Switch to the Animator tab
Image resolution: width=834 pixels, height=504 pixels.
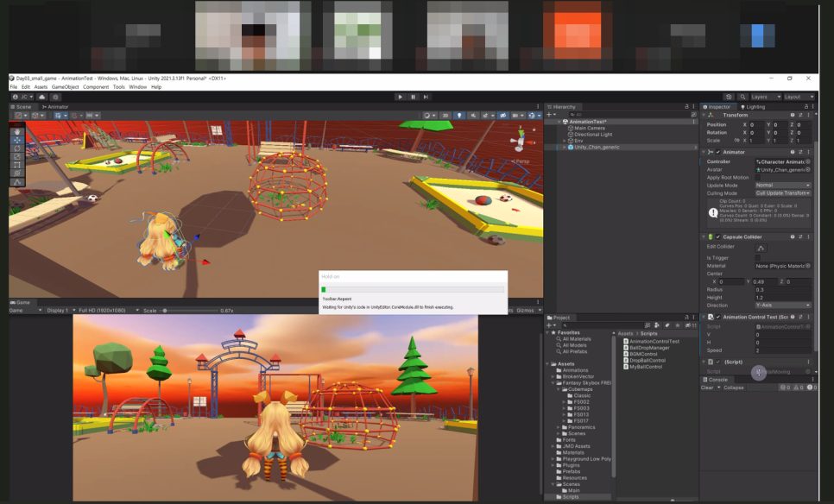pos(54,107)
